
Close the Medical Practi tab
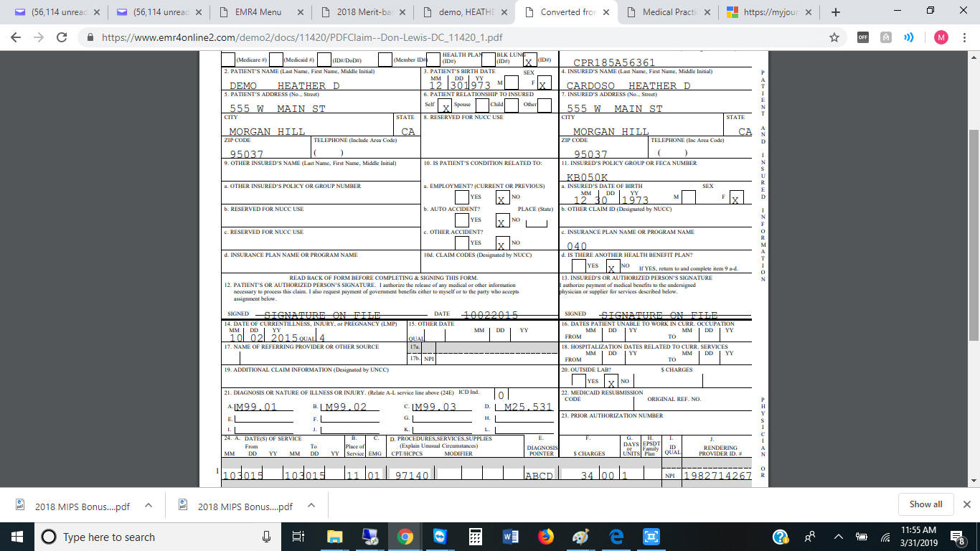(709, 12)
